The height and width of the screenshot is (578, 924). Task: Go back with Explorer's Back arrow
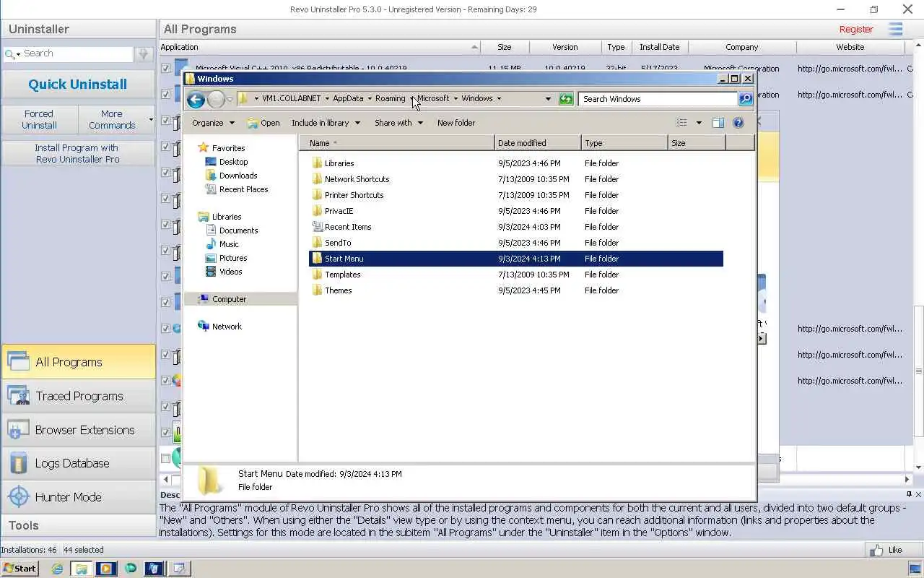coord(196,99)
